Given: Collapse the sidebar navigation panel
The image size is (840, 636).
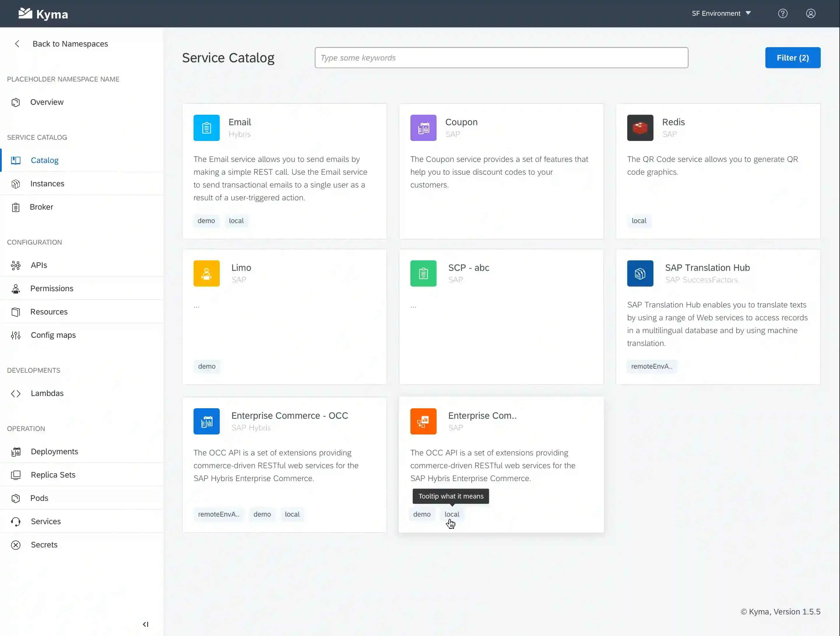Looking at the screenshot, I should point(145,624).
